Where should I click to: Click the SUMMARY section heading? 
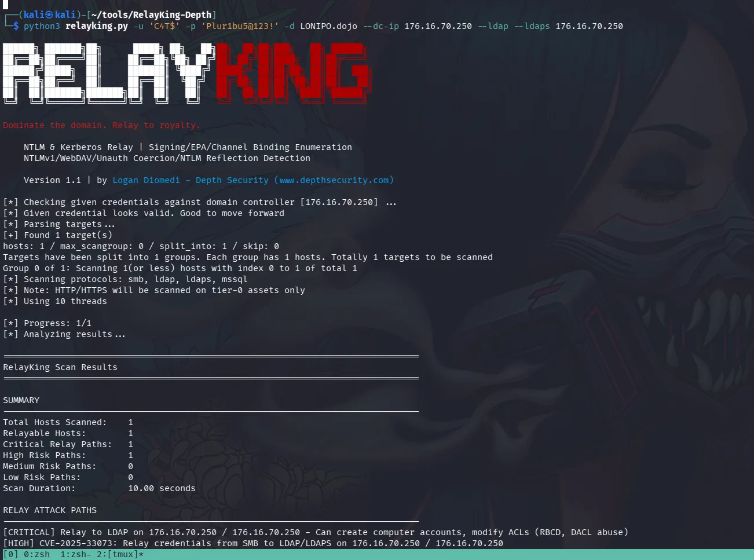point(21,400)
